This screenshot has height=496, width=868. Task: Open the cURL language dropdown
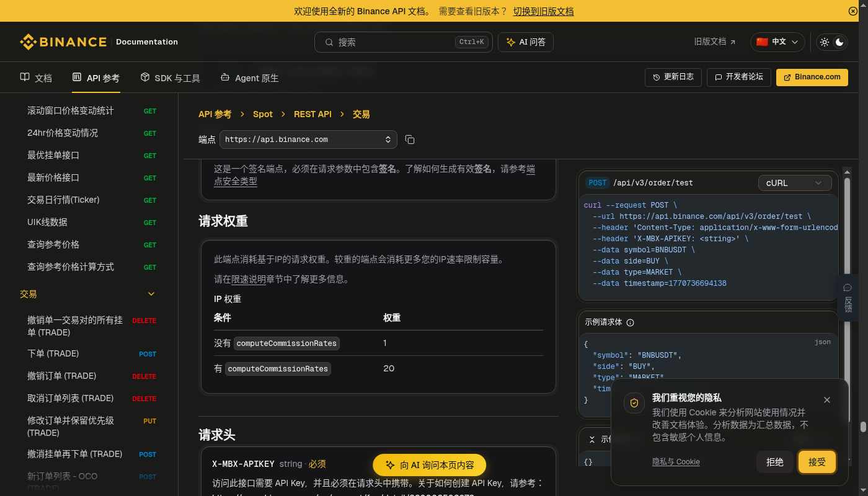click(794, 183)
